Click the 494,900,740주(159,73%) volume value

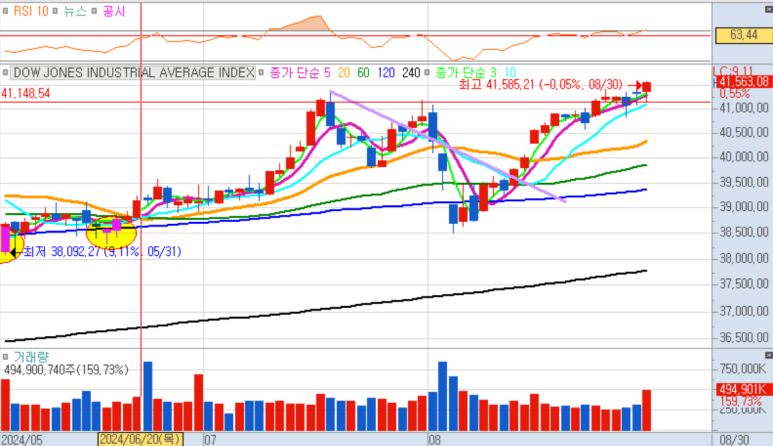point(66,370)
